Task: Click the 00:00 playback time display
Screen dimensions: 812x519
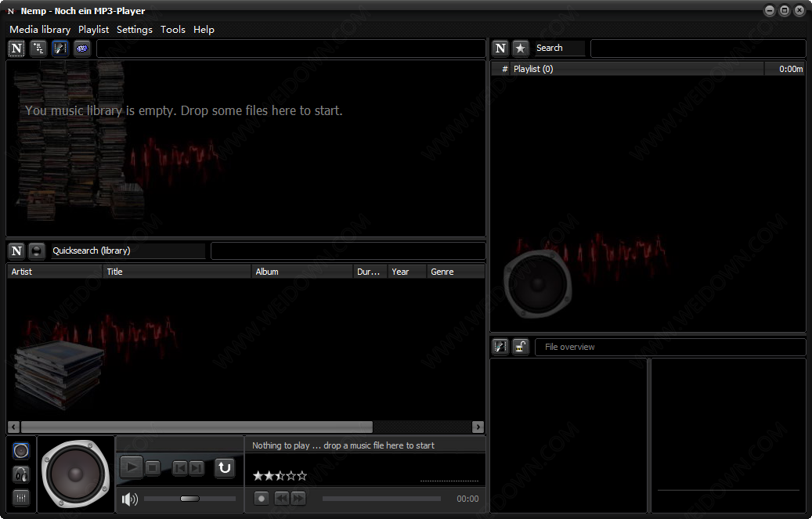Action: point(467,499)
